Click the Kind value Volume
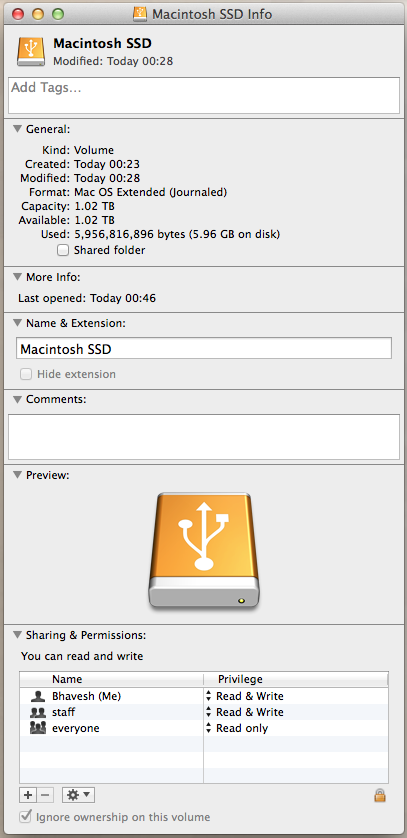Viewport: 407px width, 838px height. coord(94,150)
